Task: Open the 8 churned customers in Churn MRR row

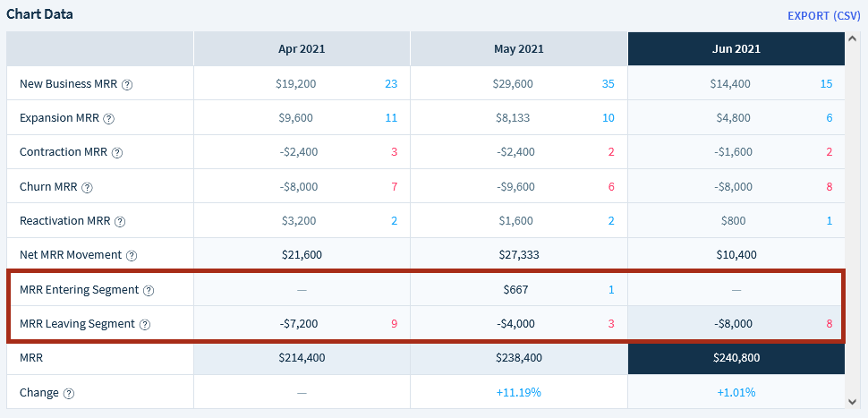Action: coord(830,186)
